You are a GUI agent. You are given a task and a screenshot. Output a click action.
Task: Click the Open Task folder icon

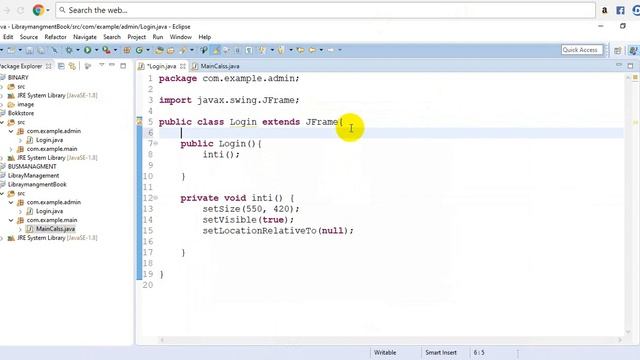point(171,50)
